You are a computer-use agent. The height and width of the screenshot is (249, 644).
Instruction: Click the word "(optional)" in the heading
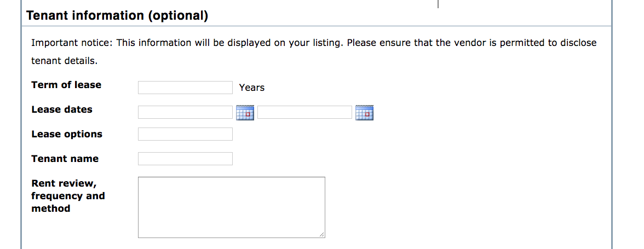pos(178,16)
